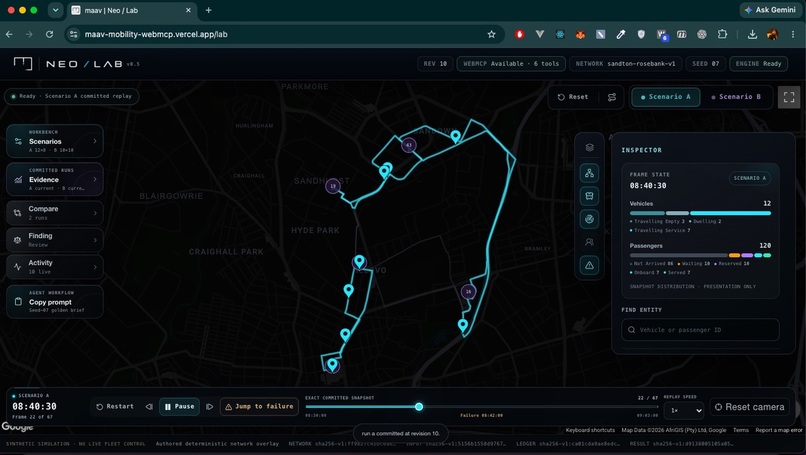Click the Reset camera button
This screenshot has width=806, height=455.
750,407
